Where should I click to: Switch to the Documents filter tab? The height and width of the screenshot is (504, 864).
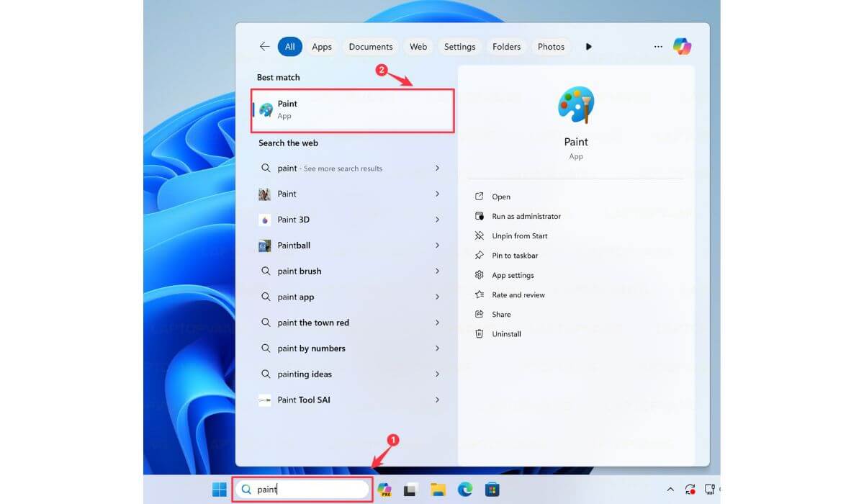[371, 47]
